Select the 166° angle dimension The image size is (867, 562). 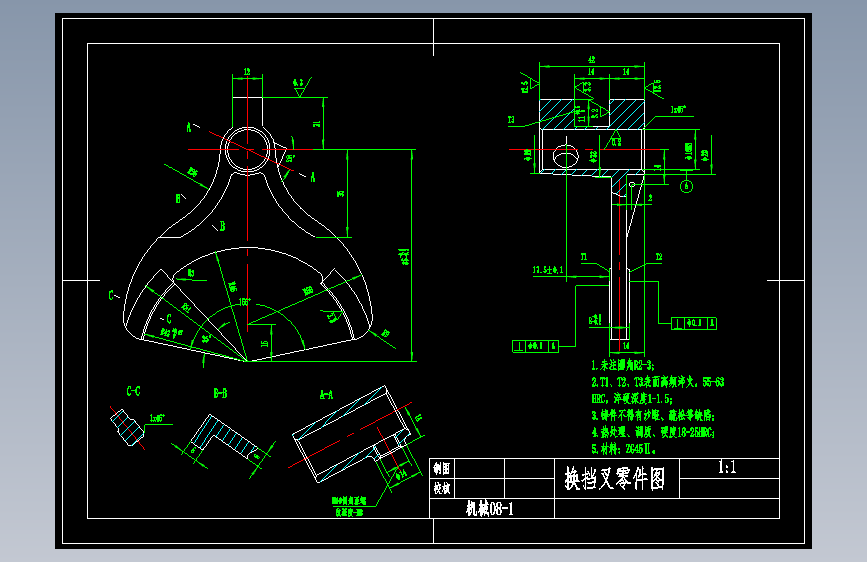click(244, 302)
